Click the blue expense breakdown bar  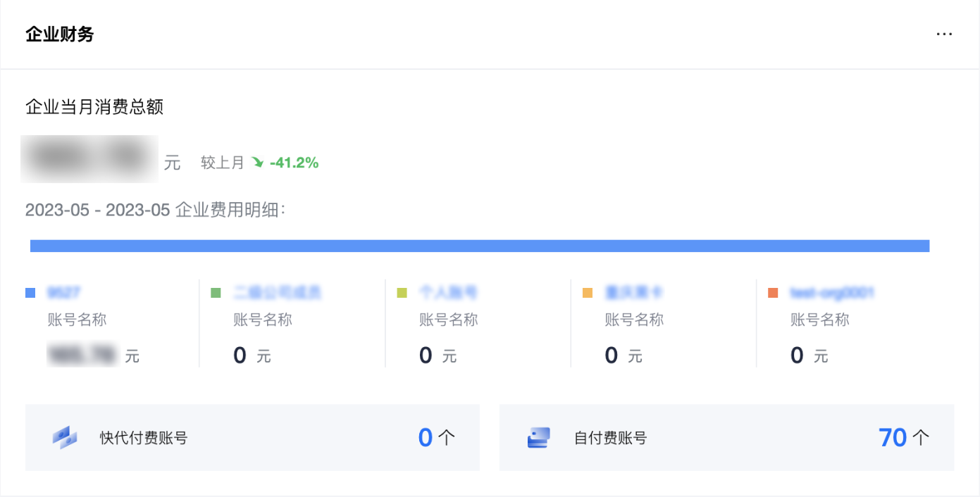[480, 246]
